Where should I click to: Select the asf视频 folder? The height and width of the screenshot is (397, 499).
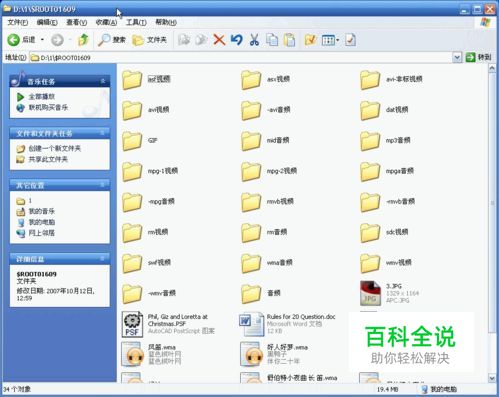point(146,79)
